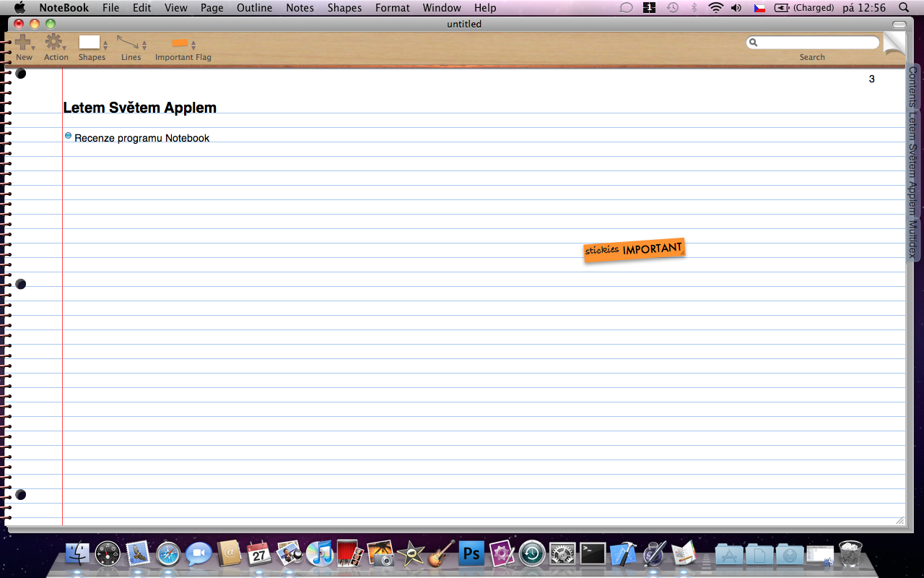924x578 pixels.
Task: Apply the orange Important Flag sticker icon
Action: tap(180, 43)
